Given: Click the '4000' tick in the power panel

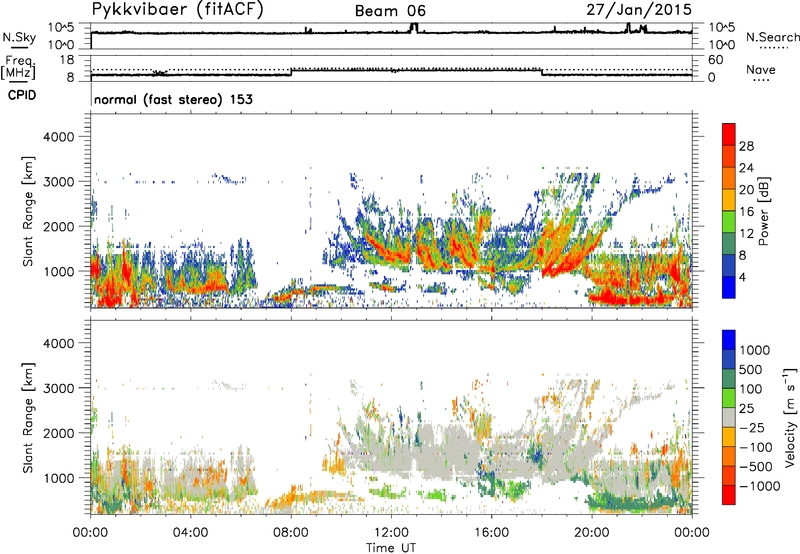Looking at the screenshot, I should [58, 137].
